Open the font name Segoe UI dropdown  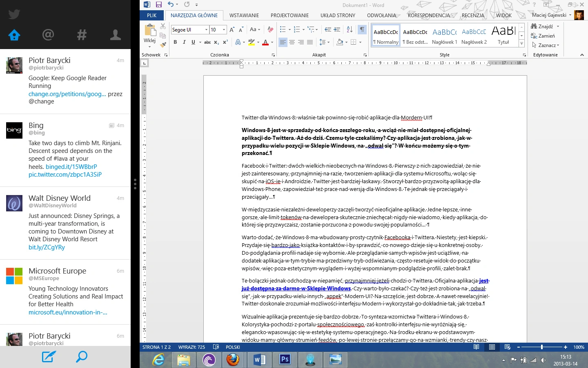pyautogui.click(x=206, y=30)
